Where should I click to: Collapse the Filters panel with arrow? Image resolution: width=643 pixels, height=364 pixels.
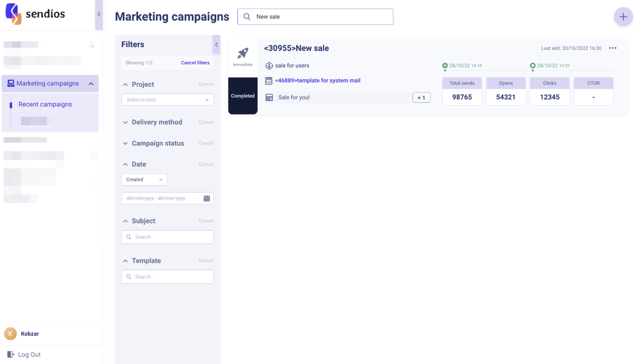[216, 45]
